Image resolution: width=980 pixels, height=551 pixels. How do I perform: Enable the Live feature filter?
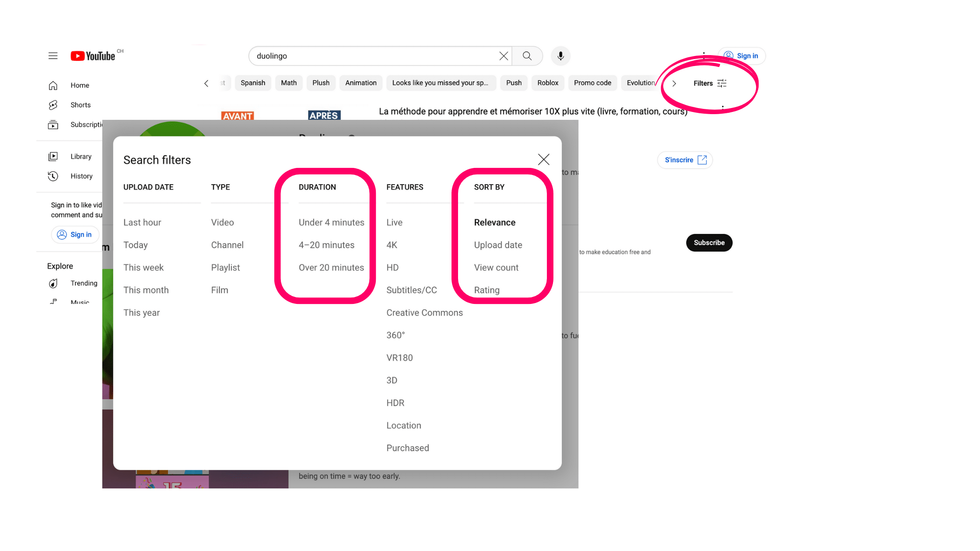coord(395,223)
